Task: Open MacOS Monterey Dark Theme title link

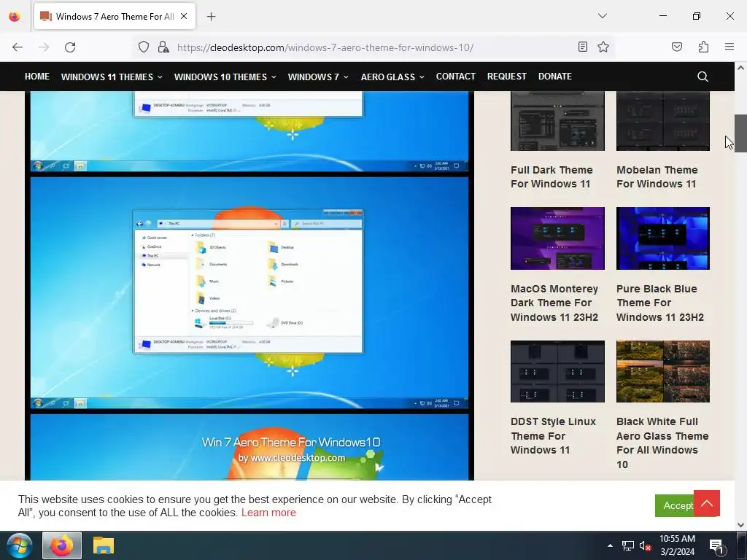Action: [554, 303]
